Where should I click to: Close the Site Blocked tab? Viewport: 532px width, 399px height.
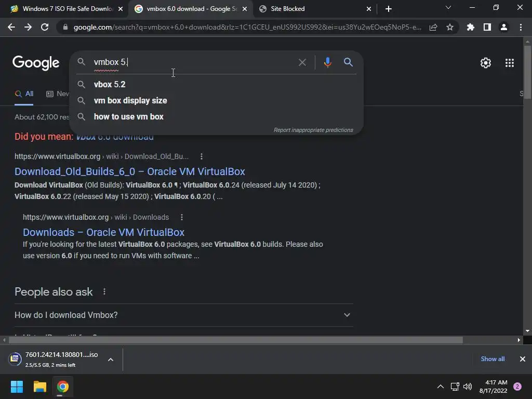pyautogui.click(x=369, y=9)
